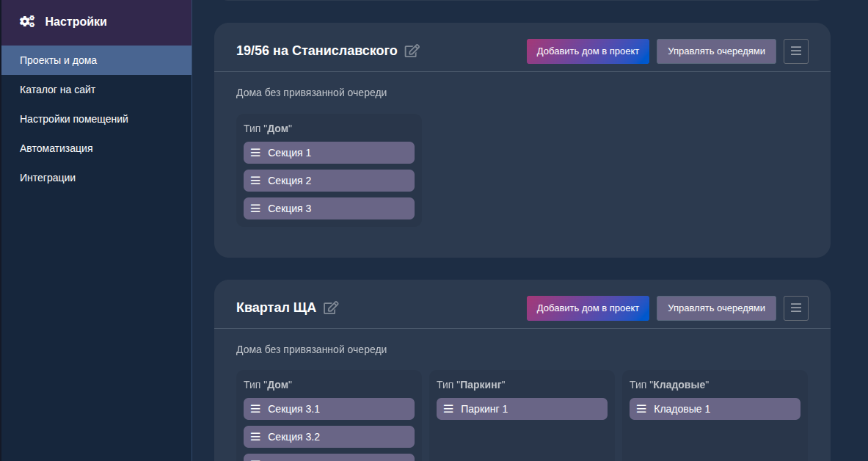Select the Секция 3 house item
This screenshot has height=461, width=868.
tap(329, 208)
